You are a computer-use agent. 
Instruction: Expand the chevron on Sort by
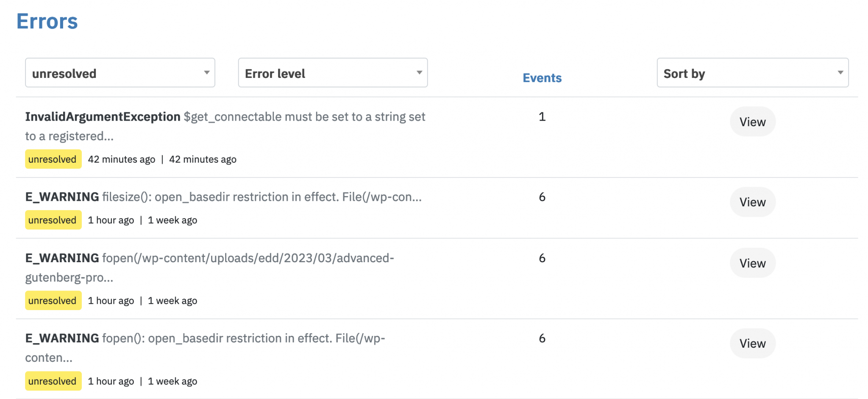(841, 72)
